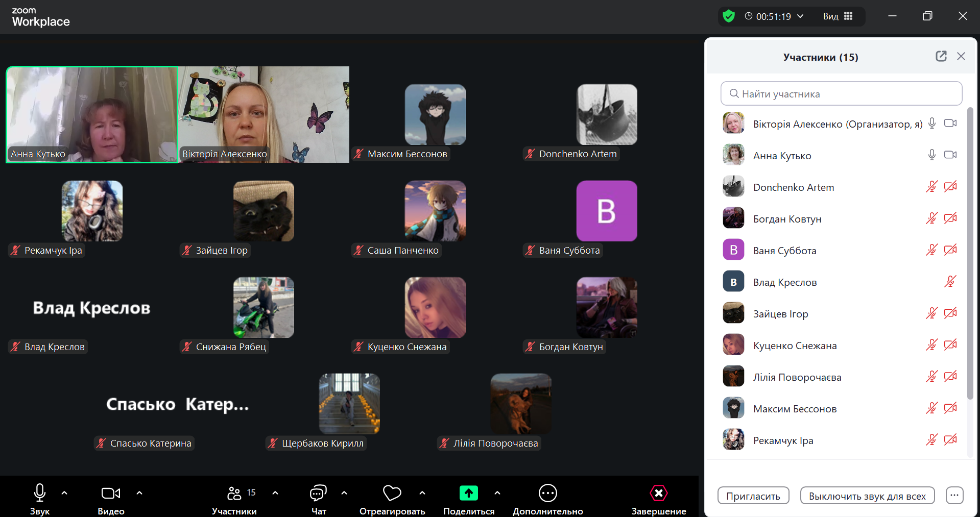Click the red End meeting icon
Viewport: 980px width, 517px height.
pos(658,493)
